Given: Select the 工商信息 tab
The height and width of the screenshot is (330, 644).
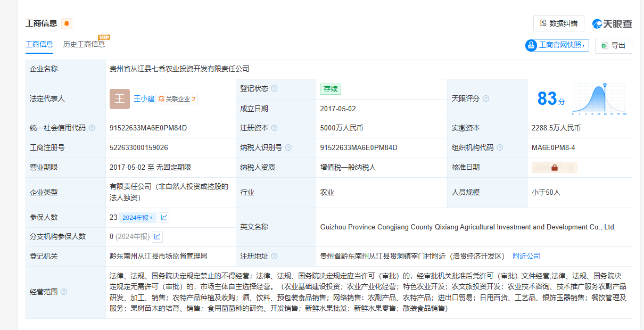Looking at the screenshot, I should click(x=39, y=45).
